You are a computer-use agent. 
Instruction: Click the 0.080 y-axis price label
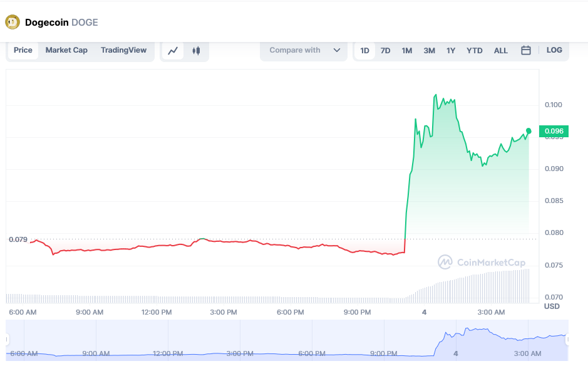[554, 233]
